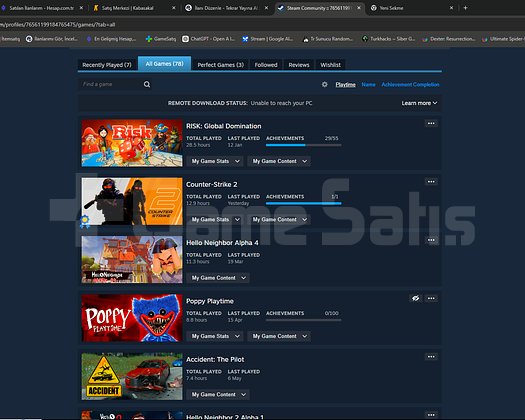Open Counter-Strike 2 title link
This screenshot has height=420, width=525.
click(x=212, y=185)
